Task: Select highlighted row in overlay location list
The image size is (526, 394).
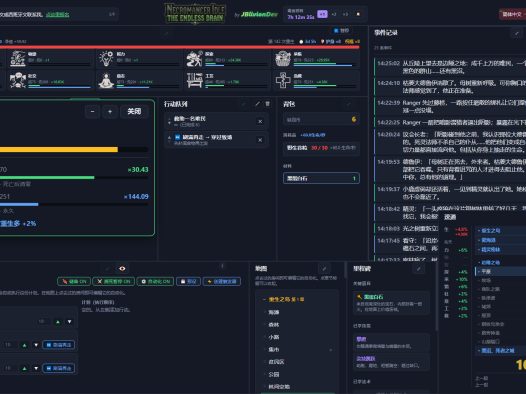Action: [501, 271]
